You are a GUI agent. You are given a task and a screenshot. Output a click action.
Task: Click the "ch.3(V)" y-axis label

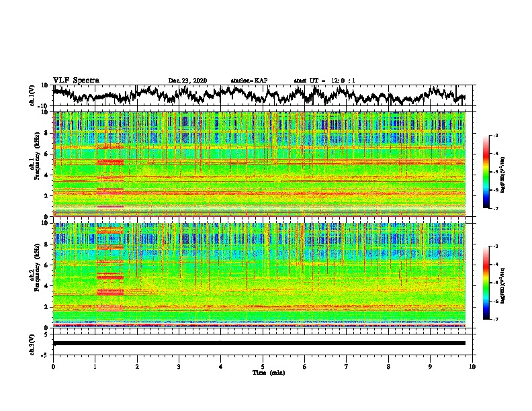pos(32,345)
